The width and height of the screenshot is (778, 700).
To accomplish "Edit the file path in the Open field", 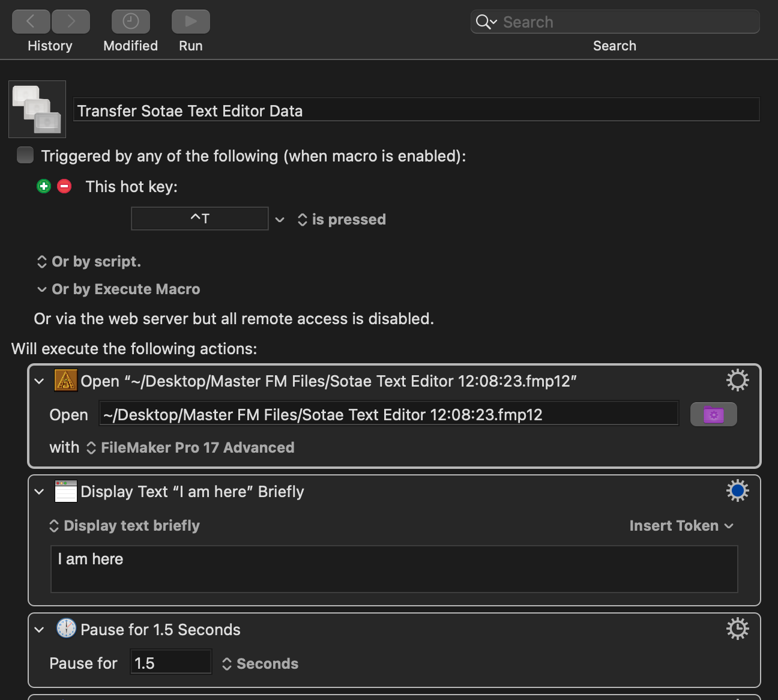I will 389,414.
